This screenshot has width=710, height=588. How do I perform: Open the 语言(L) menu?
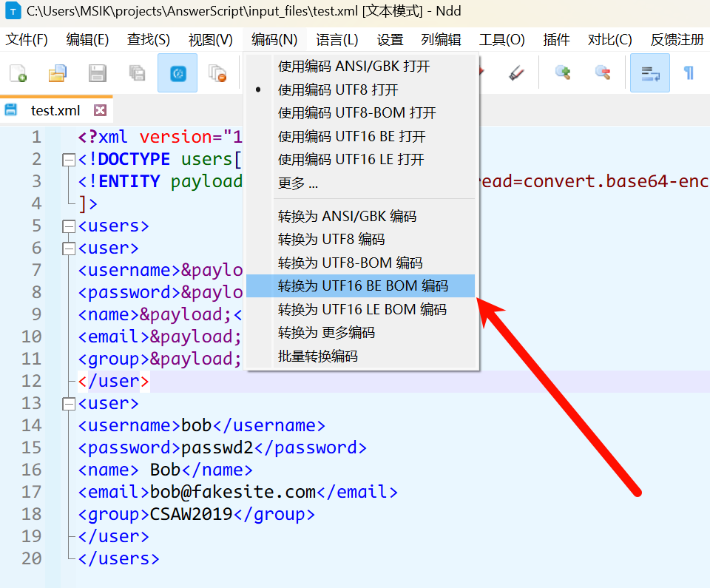[x=337, y=39]
